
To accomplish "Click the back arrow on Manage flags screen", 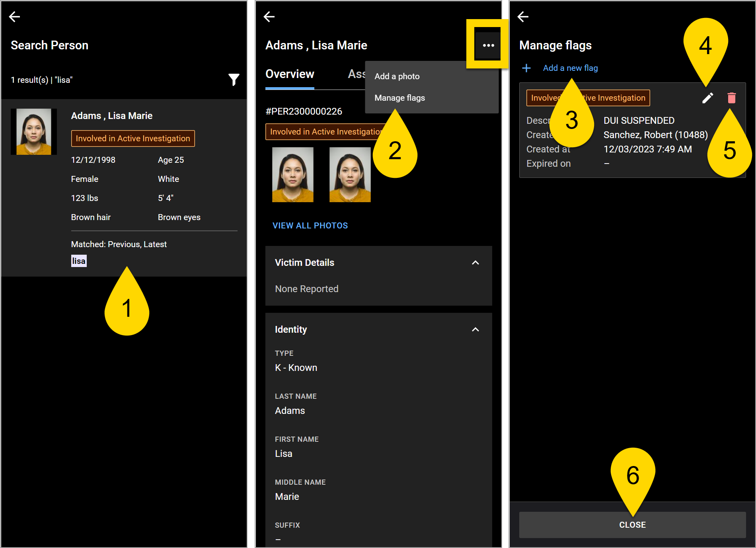I will [x=523, y=16].
